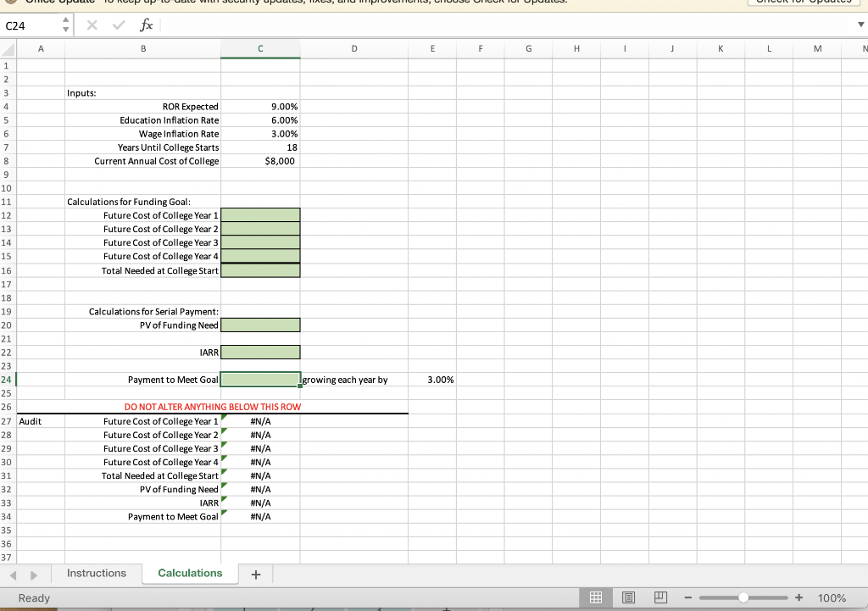Select the Calculations sheet tab
This screenshot has height=611, width=868.
tap(190, 574)
